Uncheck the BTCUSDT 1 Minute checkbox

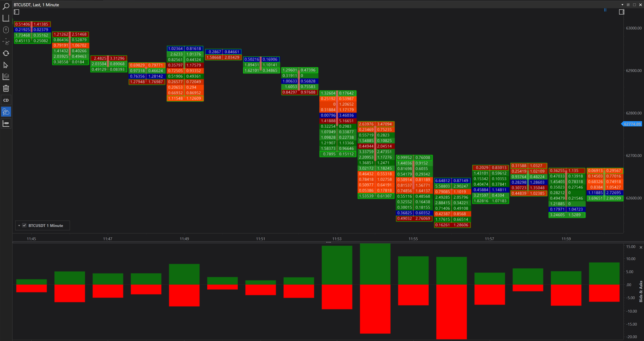pyautogui.click(x=24, y=225)
